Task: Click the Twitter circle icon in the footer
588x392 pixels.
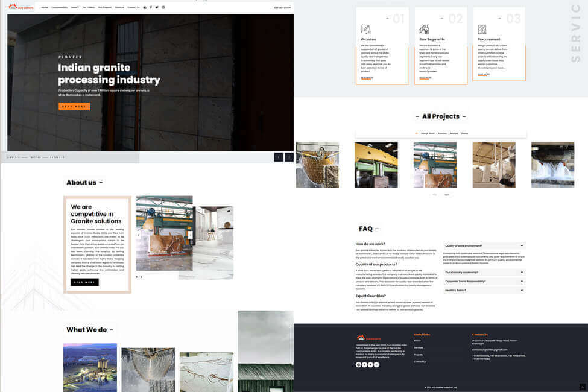Action: pos(370,364)
